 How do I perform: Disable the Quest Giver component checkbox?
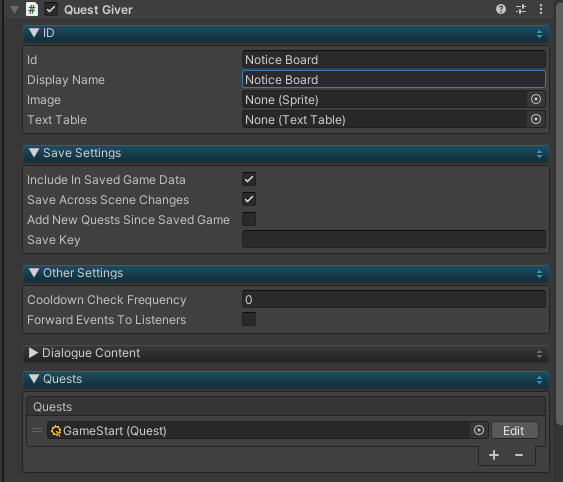51,9
